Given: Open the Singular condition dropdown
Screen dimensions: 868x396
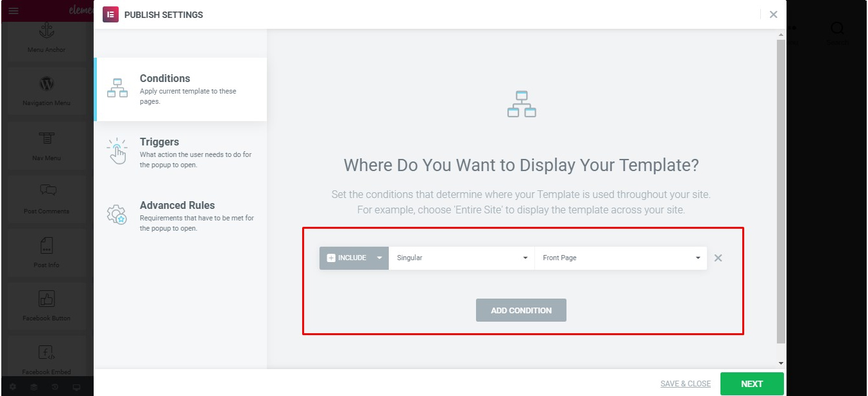Looking at the screenshot, I should pyautogui.click(x=462, y=258).
